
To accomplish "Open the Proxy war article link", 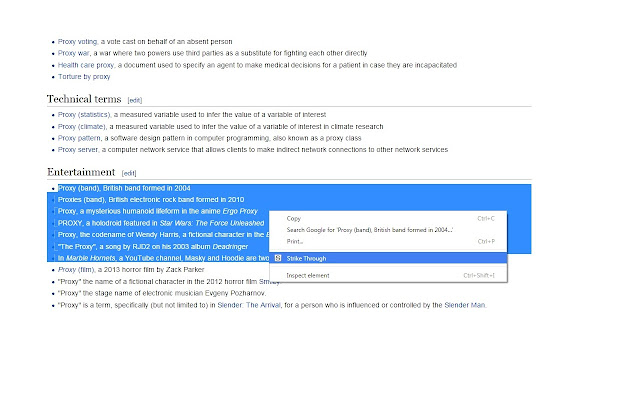I will click(75, 52).
